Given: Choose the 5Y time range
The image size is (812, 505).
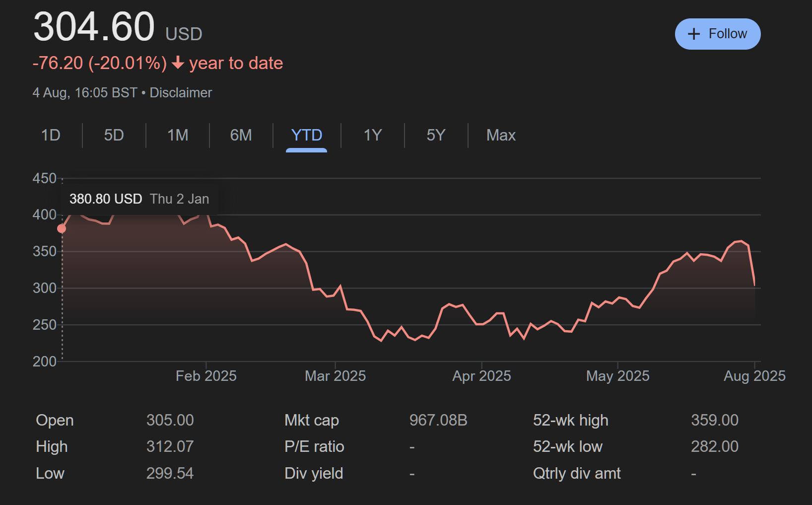Looking at the screenshot, I should coord(436,135).
